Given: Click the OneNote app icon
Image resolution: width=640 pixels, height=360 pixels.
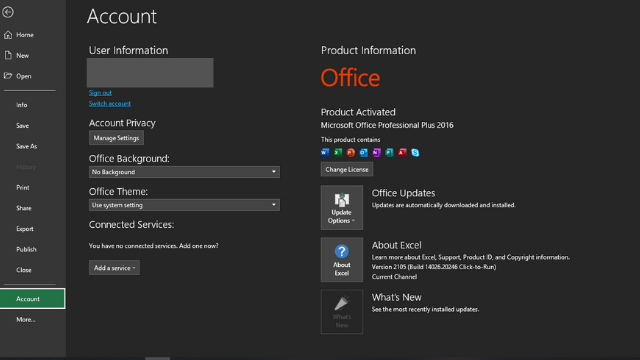Looking at the screenshot, I should coord(376,152).
